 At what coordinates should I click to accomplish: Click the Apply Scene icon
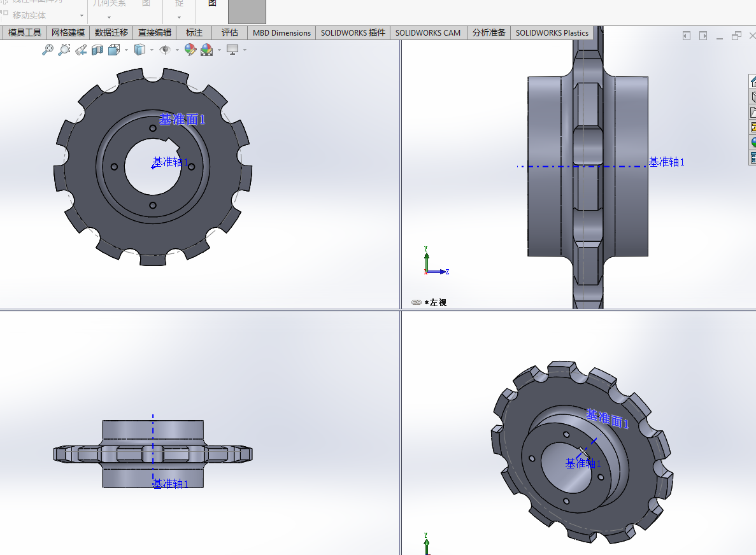point(207,50)
